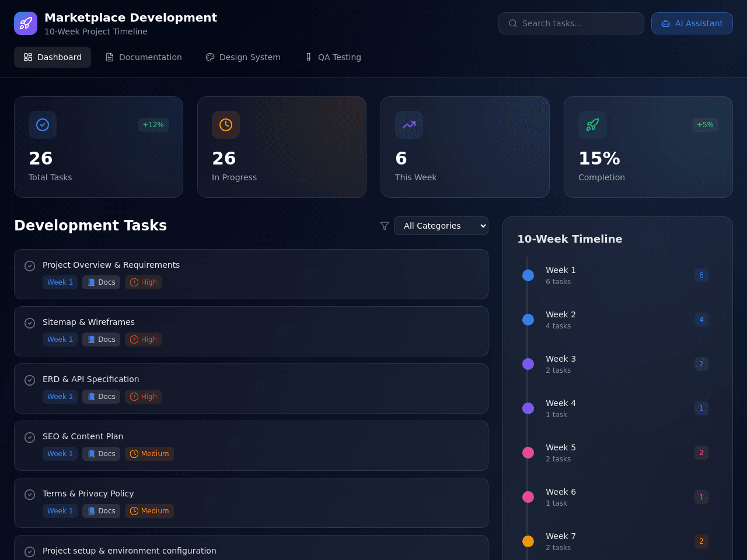Click the Total Tasks check-circle icon
The image size is (747, 560).
43,125
